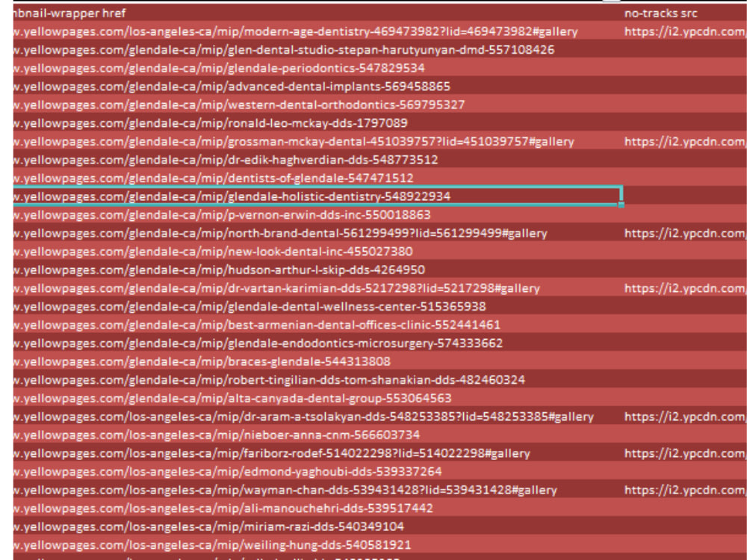Click the dentists-of-glendale-547471512 cell

(317, 178)
